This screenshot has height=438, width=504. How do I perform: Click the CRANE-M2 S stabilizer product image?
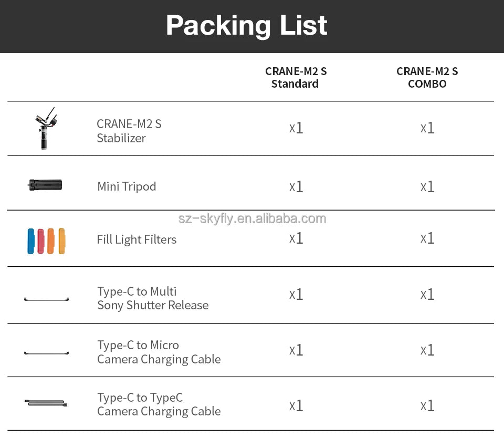pos(46,129)
